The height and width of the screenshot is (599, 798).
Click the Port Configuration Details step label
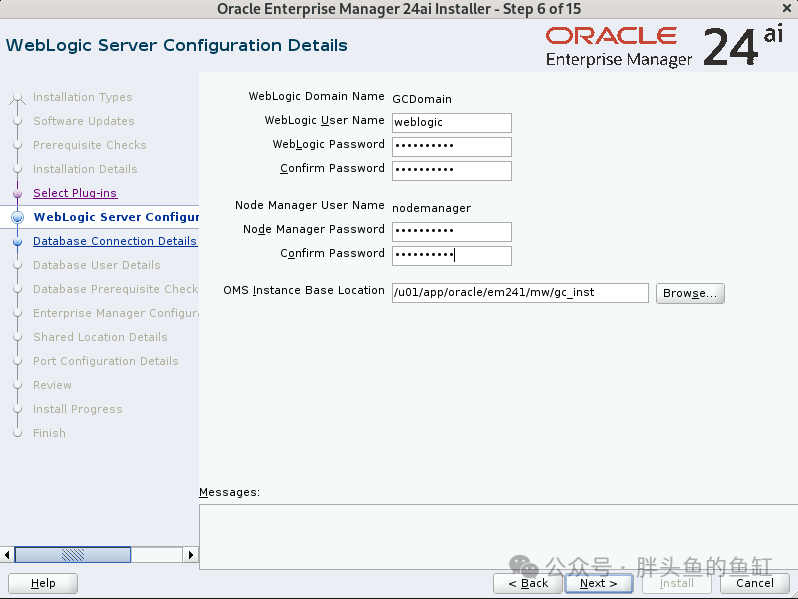106,361
